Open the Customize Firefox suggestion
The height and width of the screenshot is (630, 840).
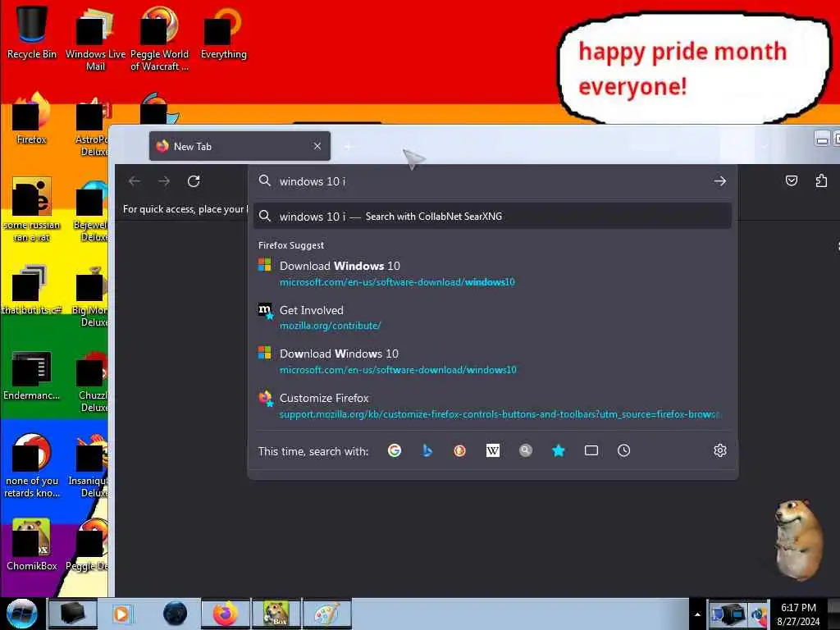492,405
